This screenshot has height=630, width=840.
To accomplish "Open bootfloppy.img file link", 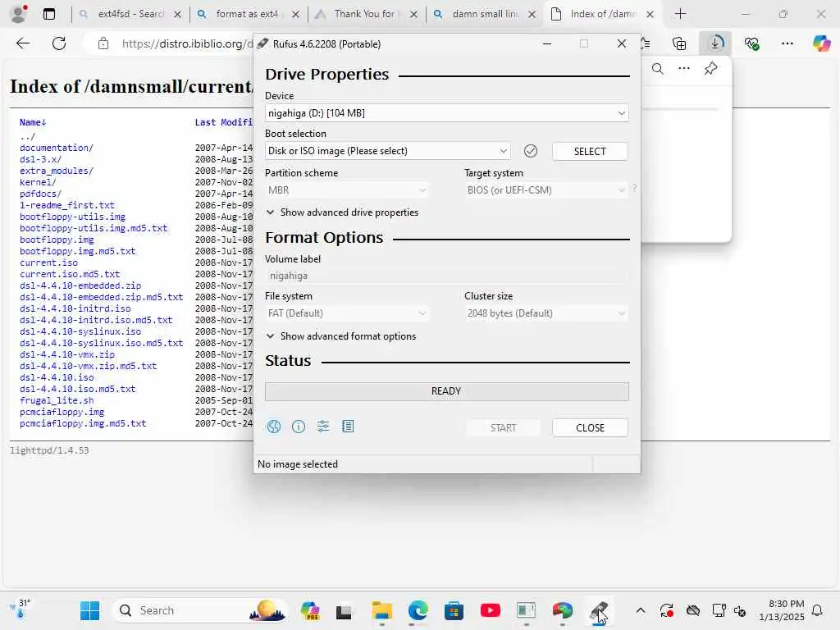I will [x=57, y=240].
